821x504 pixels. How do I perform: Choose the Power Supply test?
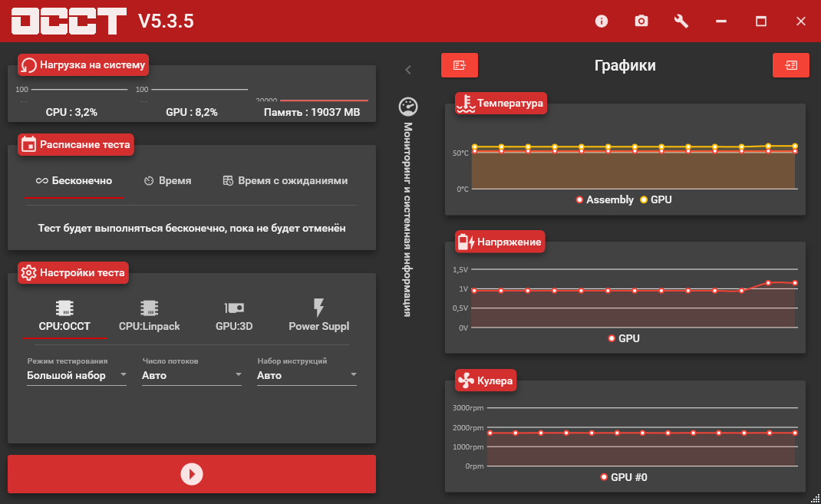pos(318,316)
